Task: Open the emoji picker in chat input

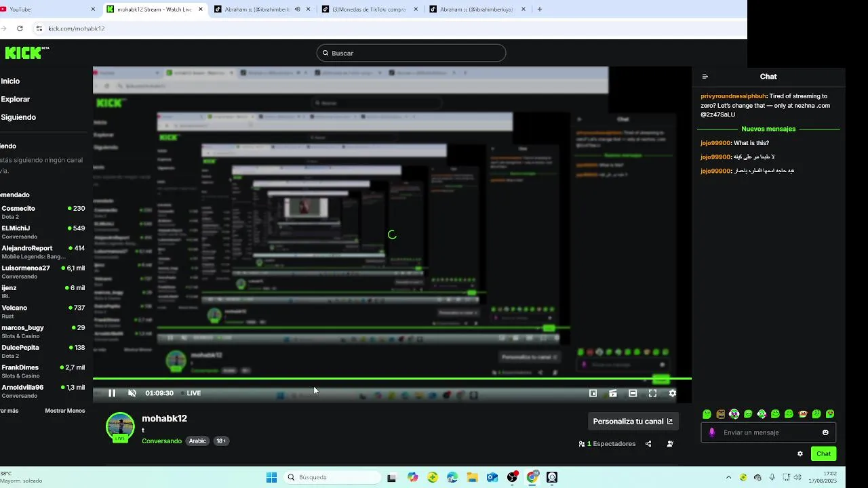Action: 825,432
